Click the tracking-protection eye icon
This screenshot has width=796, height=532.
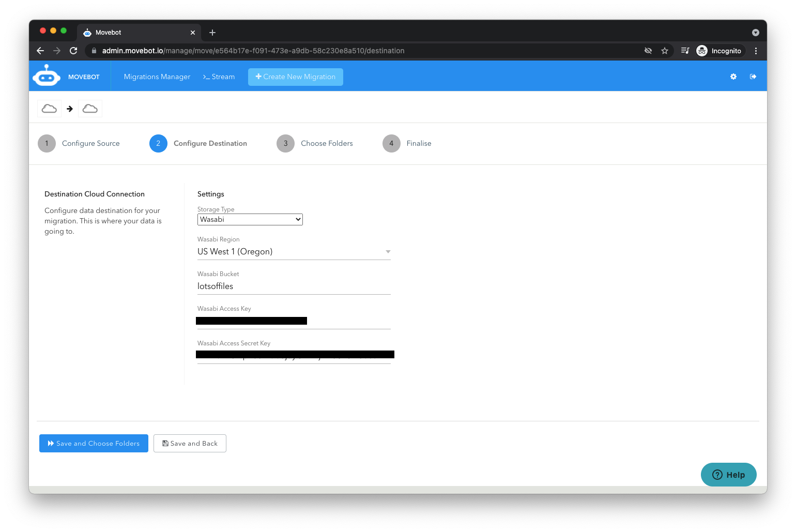click(x=648, y=51)
